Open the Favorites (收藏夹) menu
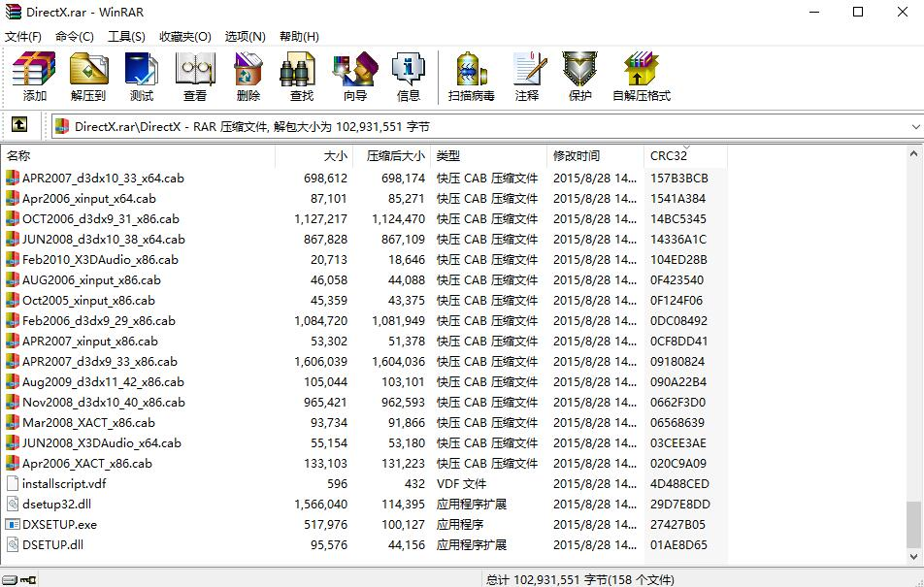Viewport: 924px width, 587px height. click(x=185, y=37)
